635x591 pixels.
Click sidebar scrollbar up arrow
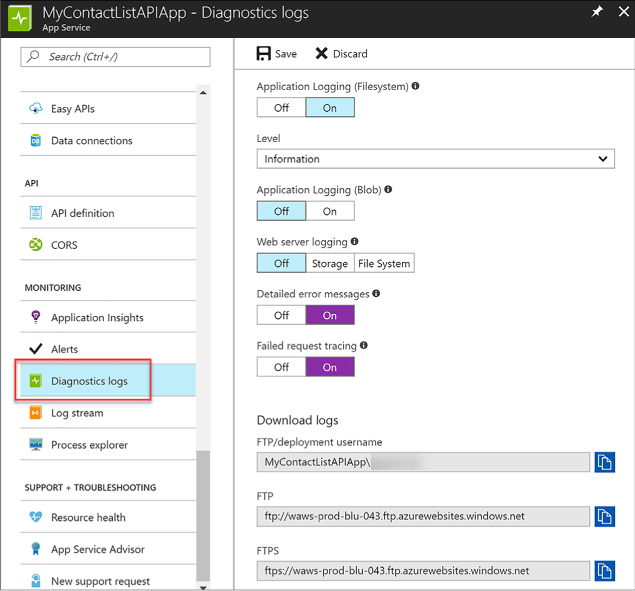(203, 93)
